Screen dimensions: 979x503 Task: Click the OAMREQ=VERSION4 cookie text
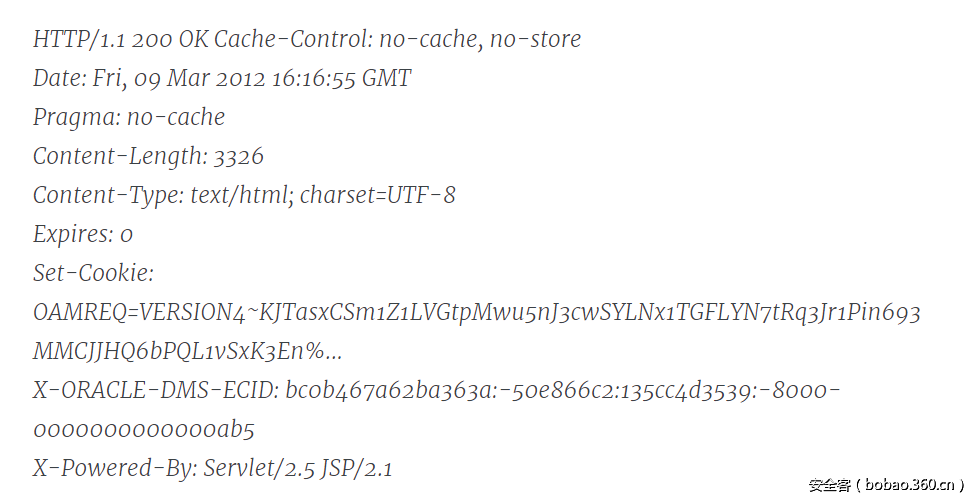click(x=138, y=313)
